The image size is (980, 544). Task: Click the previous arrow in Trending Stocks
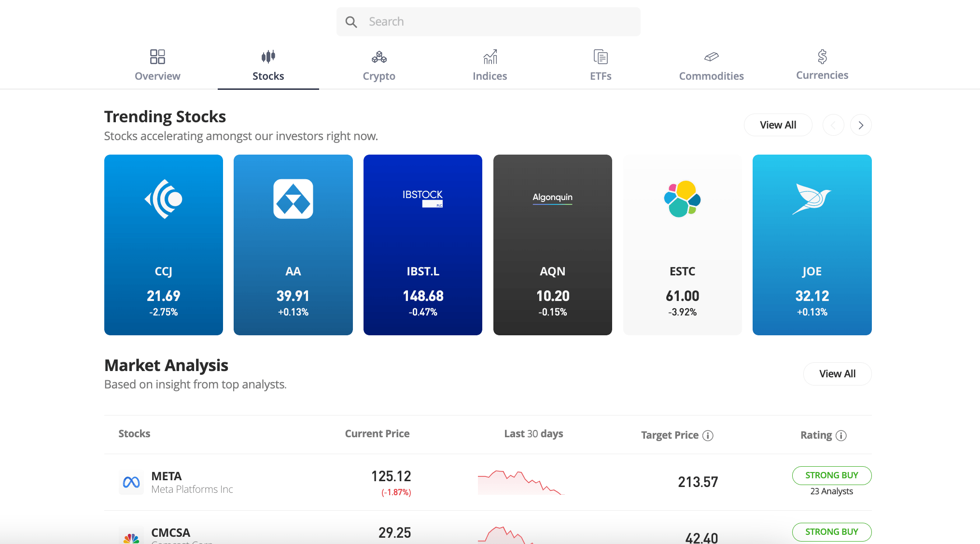point(833,125)
